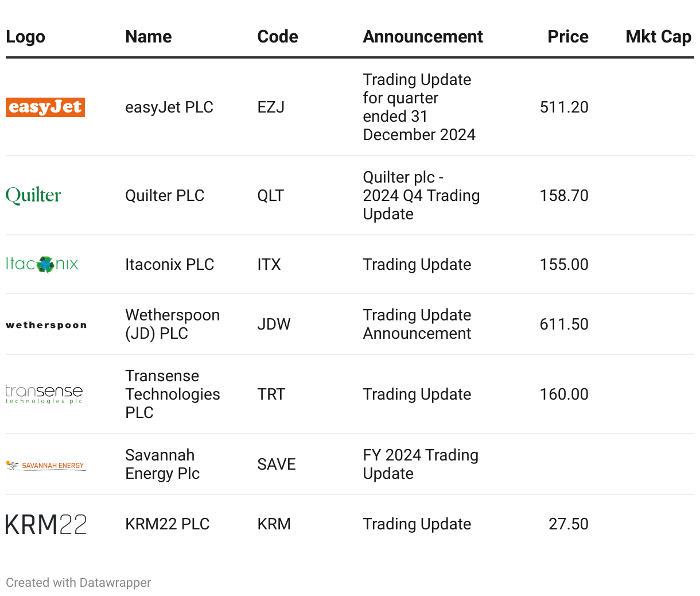Click the wetherspoon logo
700x596 pixels.
(46, 325)
